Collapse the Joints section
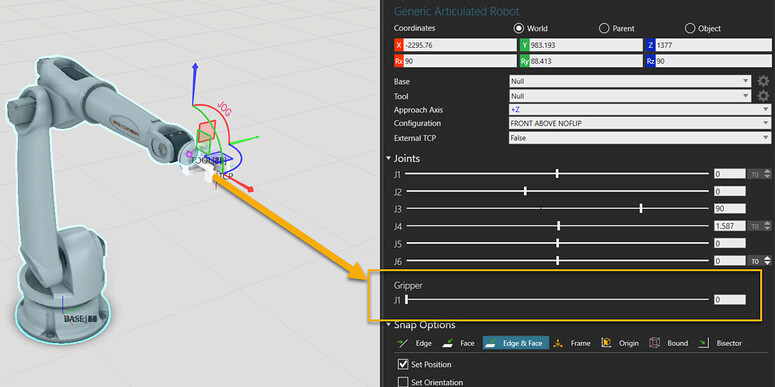The height and width of the screenshot is (387, 775). click(x=388, y=159)
